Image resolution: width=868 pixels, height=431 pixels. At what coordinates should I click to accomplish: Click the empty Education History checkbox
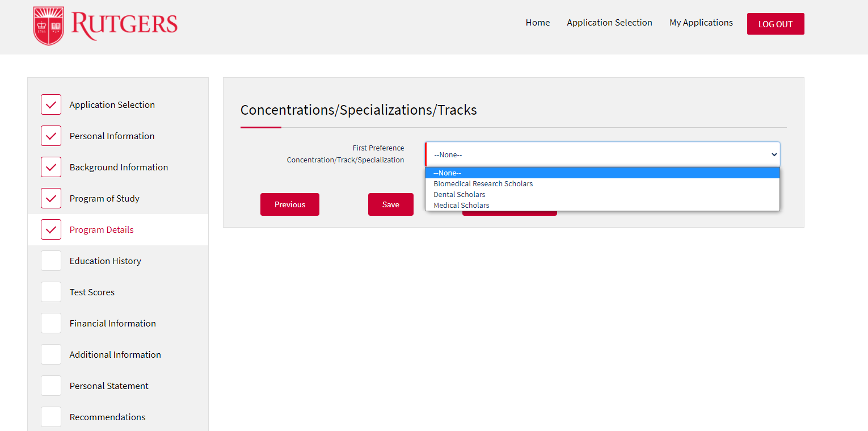pos(51,261)
